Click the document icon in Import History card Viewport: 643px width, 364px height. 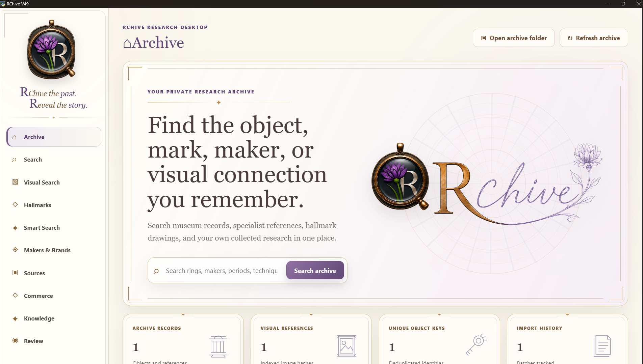602,346
